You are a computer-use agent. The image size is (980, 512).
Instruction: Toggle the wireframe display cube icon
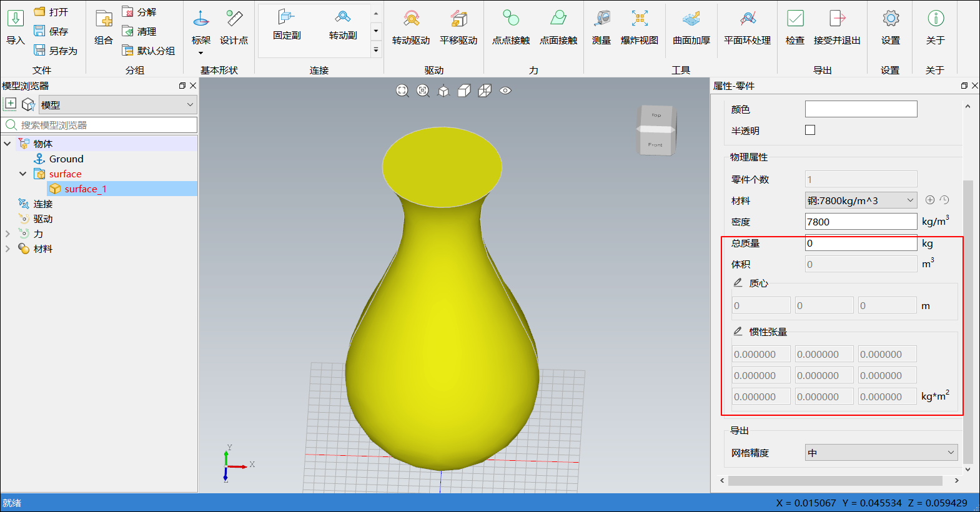coord(485,91)
